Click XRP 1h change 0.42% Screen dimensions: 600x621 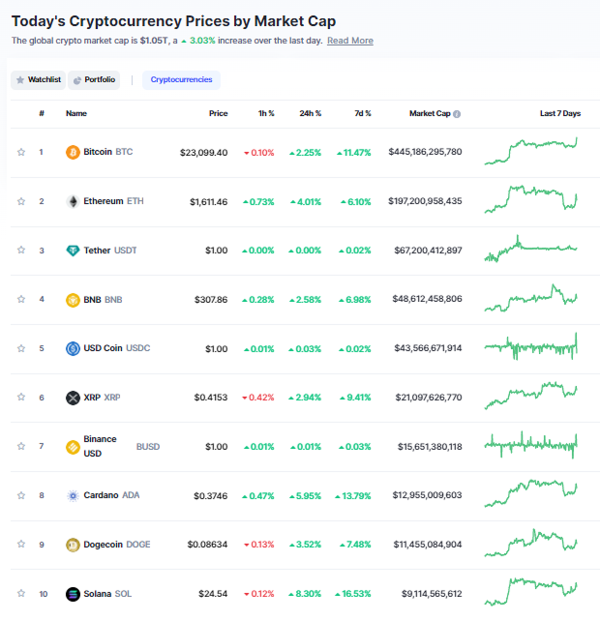click(x=258, y=398)
